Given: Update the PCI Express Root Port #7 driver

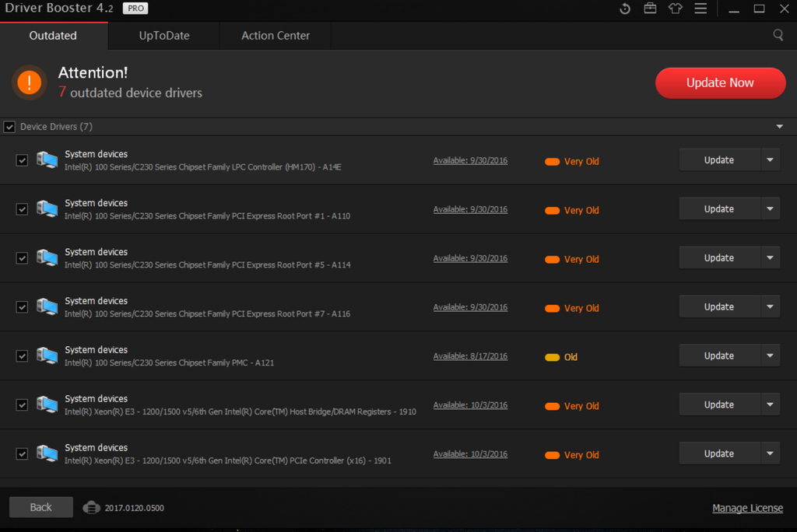Looking at the screenshot, I should tap(719, 307).
